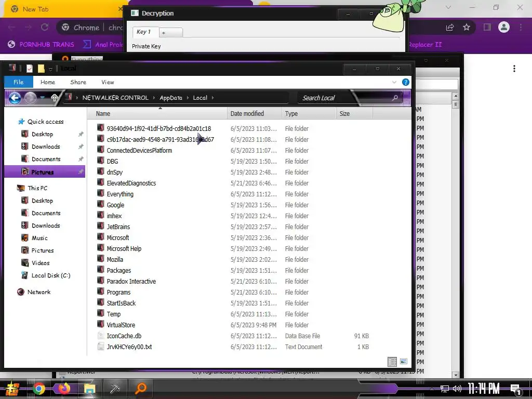Click the search magnifier icon in Explorer
This screenshot has width=532, height=399.
395,98
